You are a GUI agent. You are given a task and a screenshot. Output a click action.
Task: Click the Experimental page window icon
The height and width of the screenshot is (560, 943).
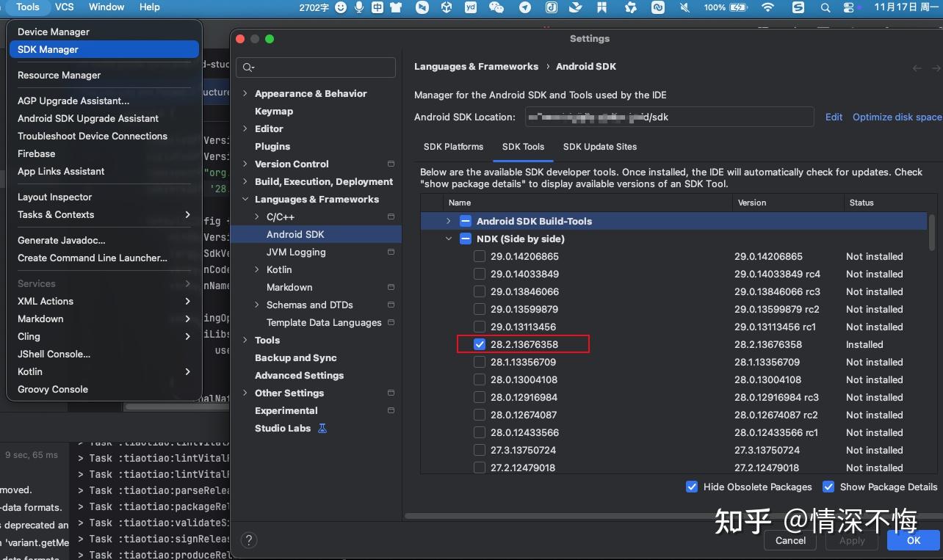coord(390,410)
